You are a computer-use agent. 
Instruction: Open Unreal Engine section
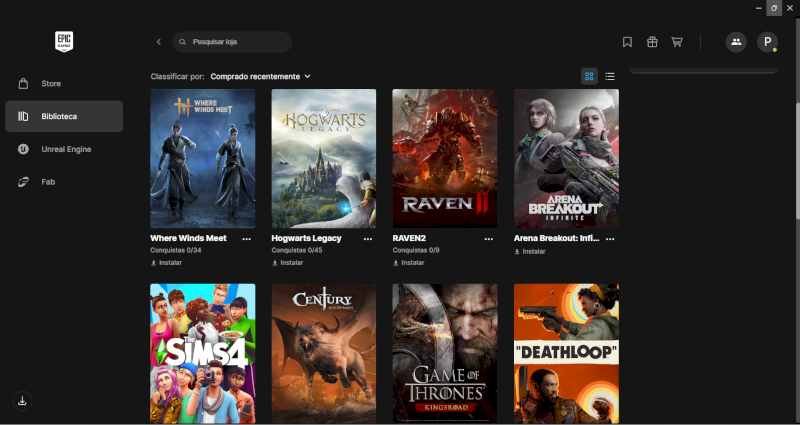point(64,149)
